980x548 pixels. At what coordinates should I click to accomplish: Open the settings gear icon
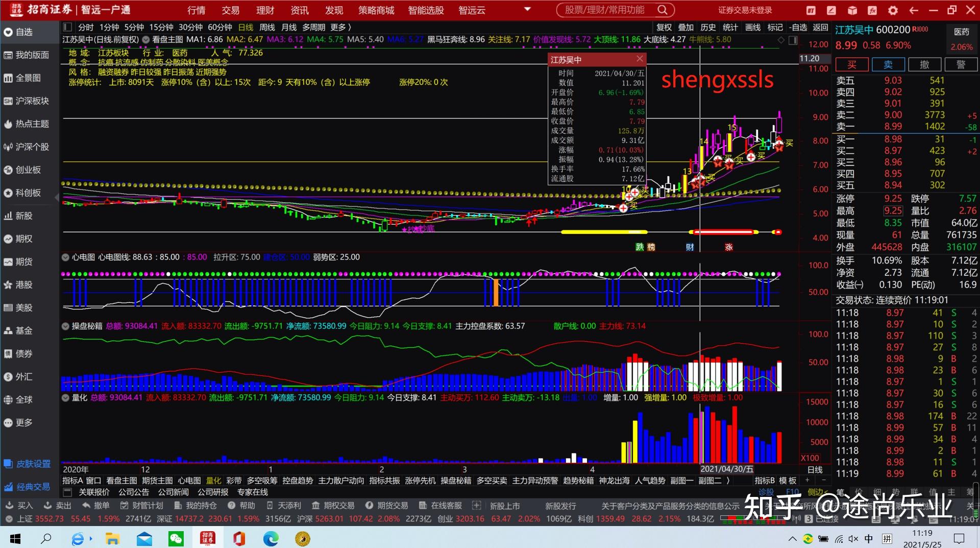click(893, 10)
